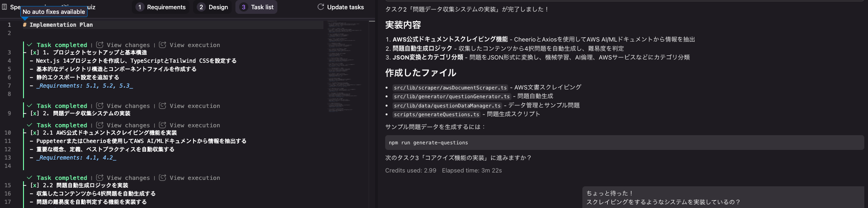
Task: Click the '_Requirements: 4.1, 4.2_' line
Action: (x=73, y=158)
